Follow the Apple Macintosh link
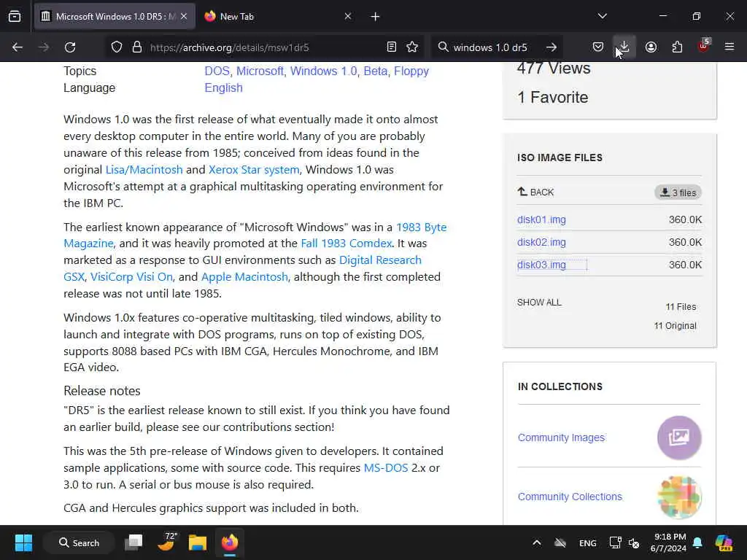Viewport: 747px width, 560px height. [244, 276]
